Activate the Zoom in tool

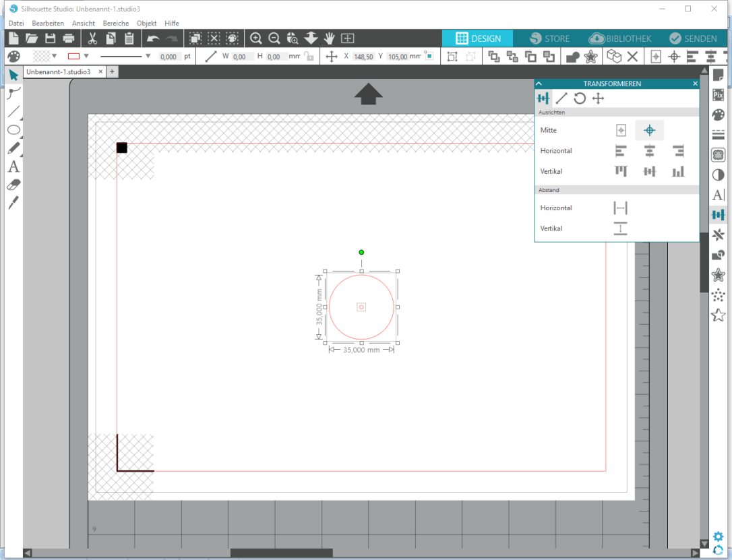[x=255, y=38]
